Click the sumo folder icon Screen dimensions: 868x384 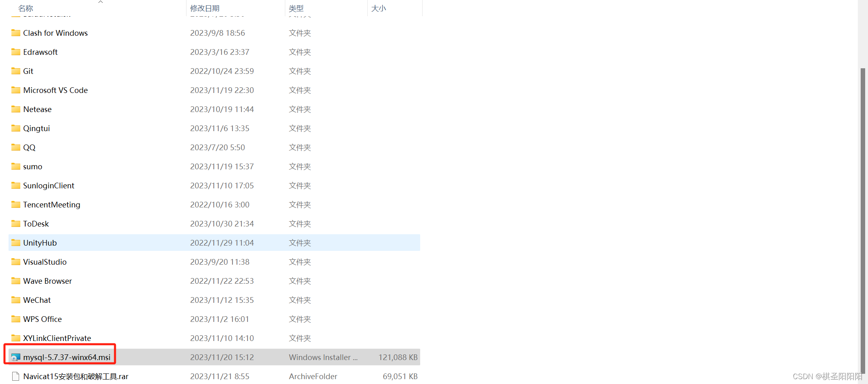(16, 166)
